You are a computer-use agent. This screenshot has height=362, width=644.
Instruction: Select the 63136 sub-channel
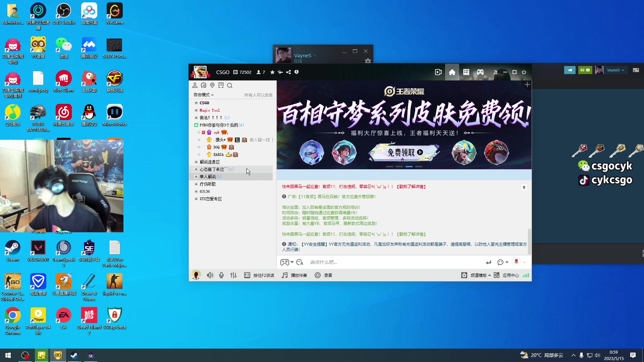pos(205,191)
